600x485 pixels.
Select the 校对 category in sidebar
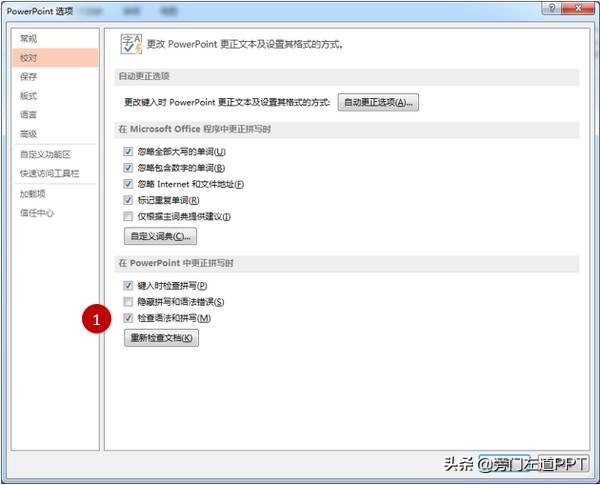(x=55, y=58)
